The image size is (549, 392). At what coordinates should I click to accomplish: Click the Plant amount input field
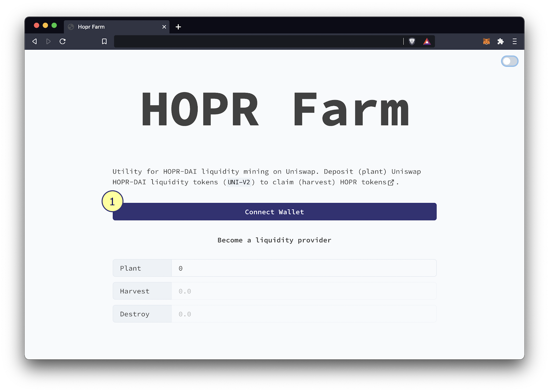click(x=304, y=268)
